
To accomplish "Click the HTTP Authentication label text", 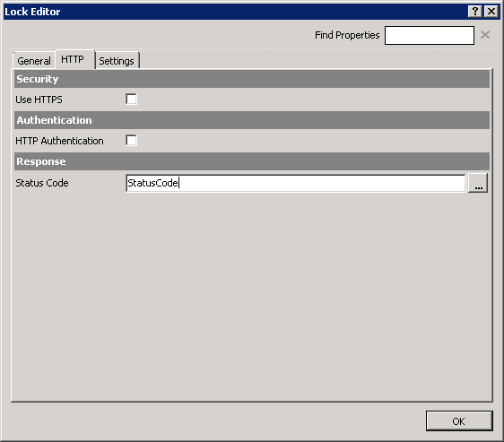I will pyautogui.click(x=59, y=141).
